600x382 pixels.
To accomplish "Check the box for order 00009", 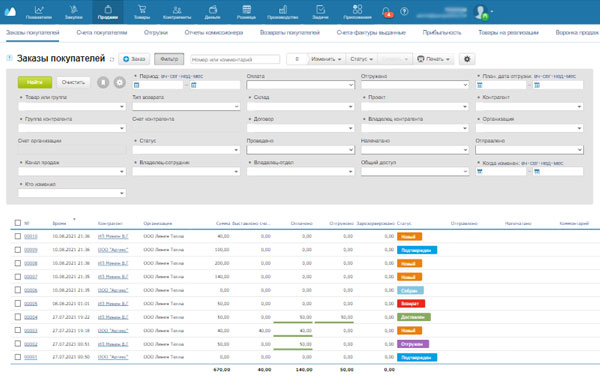I will click(18, 250).
